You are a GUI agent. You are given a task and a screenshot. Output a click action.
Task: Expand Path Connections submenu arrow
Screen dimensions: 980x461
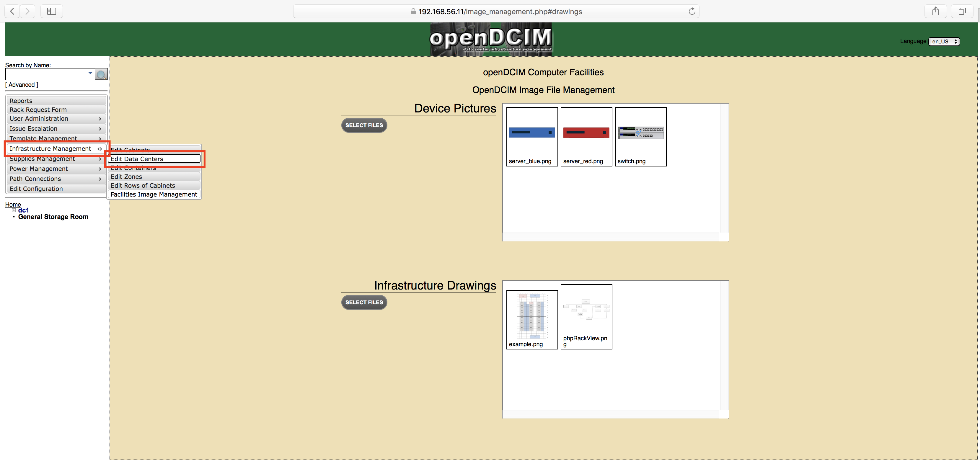pyautogui.click(x=100, y=179)
